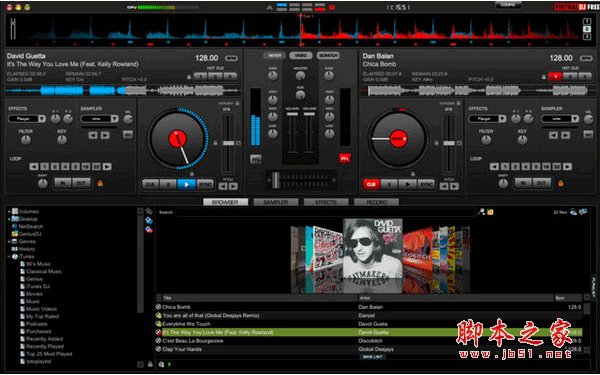
Task: Toggle the red PFL button on right channel
Action: 345,158
